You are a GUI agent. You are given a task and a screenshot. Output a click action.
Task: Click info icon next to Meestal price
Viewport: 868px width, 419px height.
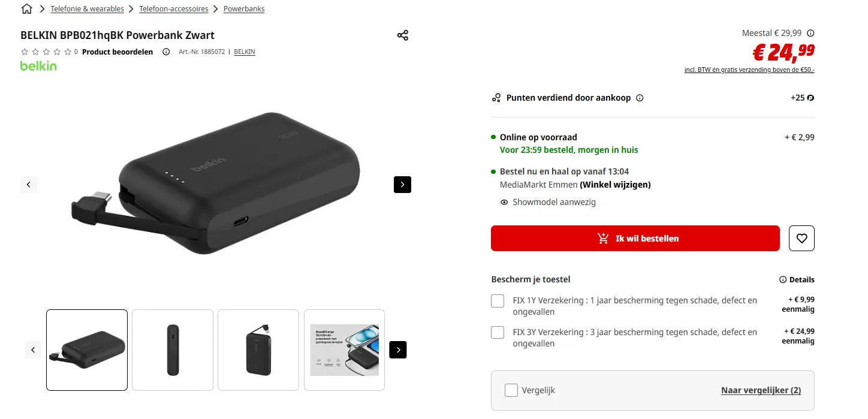810,34
